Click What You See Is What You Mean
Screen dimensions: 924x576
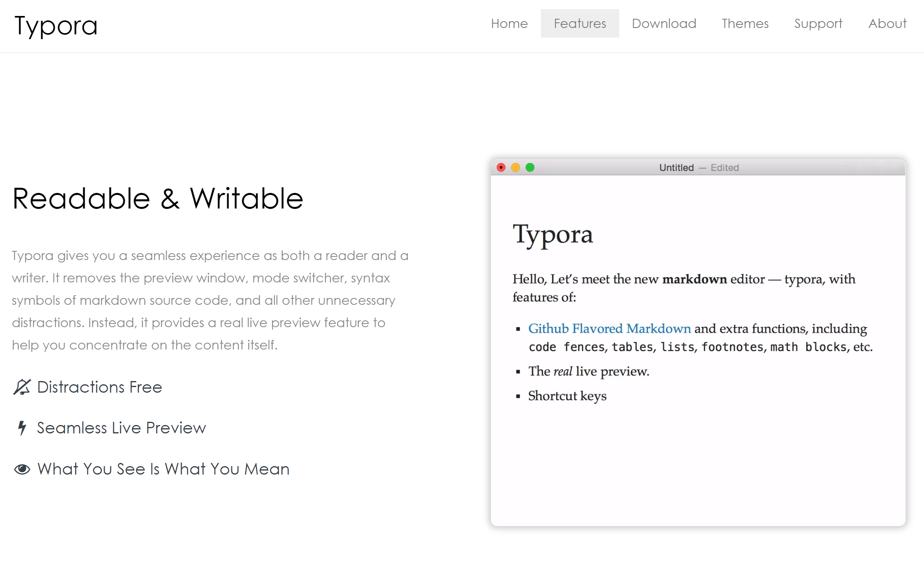(x=163, y=469)
